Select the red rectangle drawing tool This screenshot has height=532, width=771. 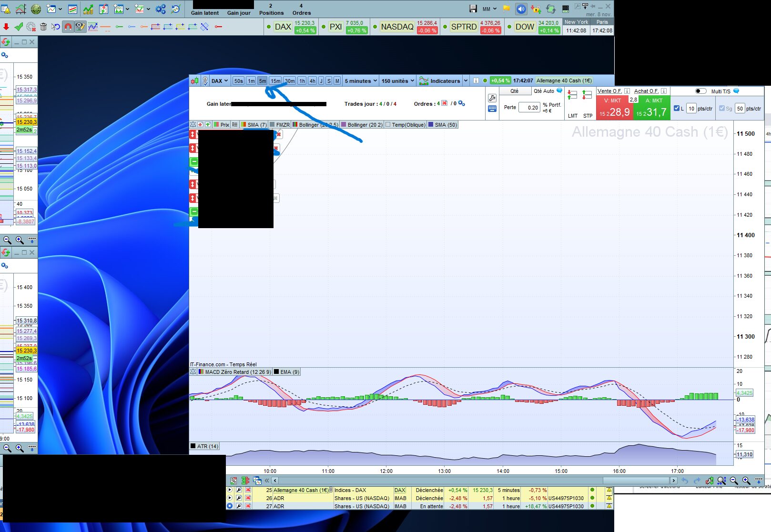click(x=155, y=27)
